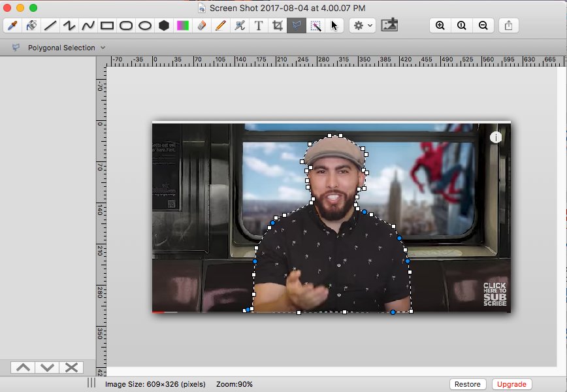Viewport: 567px width, 392px height.
Task: Click the down chevron layer button
Action: point(47,367)
